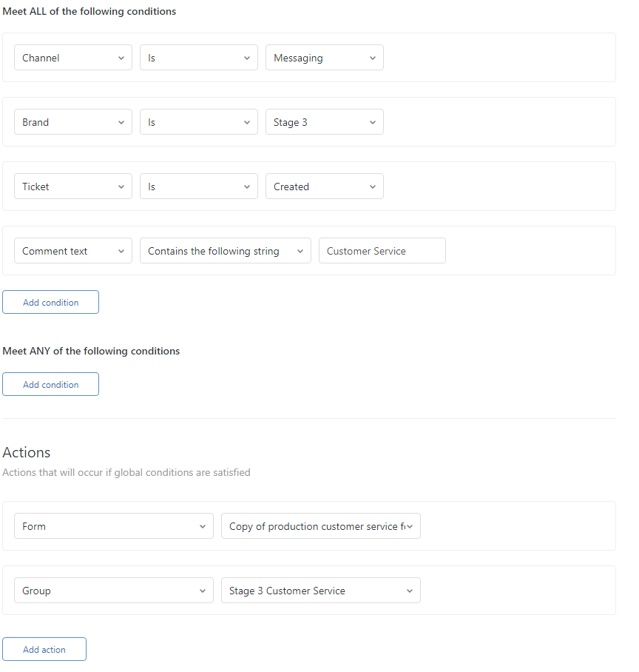The width and height of the screenshot is (639, 672).
Task: Add condition under Meet ALL section
Action: coord(50,302)
